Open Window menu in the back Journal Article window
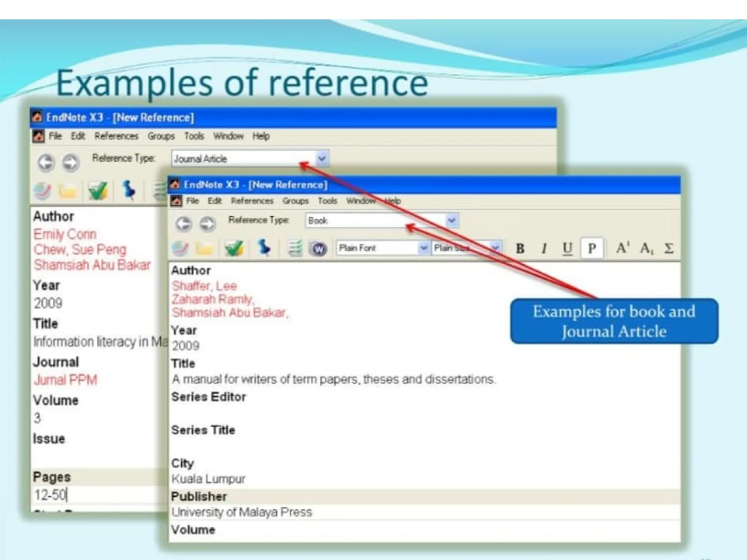 (x=228, y=136)
